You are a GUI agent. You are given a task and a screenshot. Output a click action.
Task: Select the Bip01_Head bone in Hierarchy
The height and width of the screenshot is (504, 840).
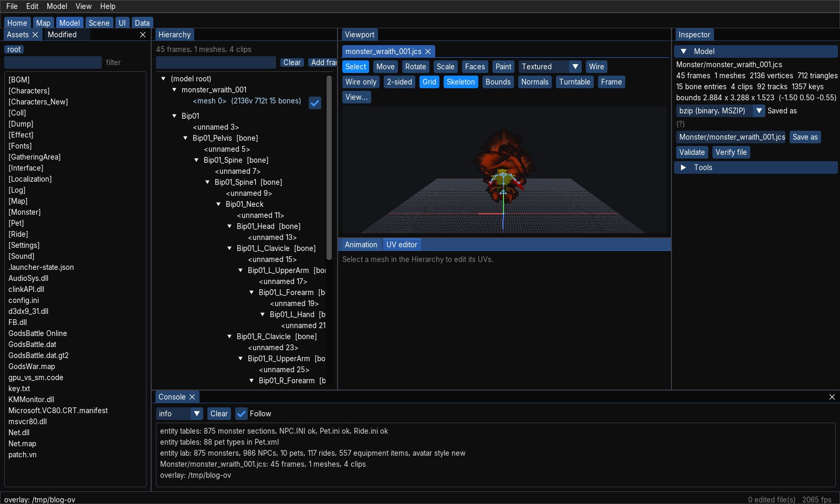tap(268, 226)
